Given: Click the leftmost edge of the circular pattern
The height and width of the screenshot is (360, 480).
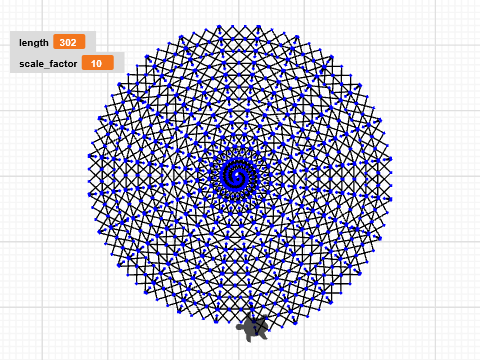Looking at the screenshot, I should click(90, 173).
